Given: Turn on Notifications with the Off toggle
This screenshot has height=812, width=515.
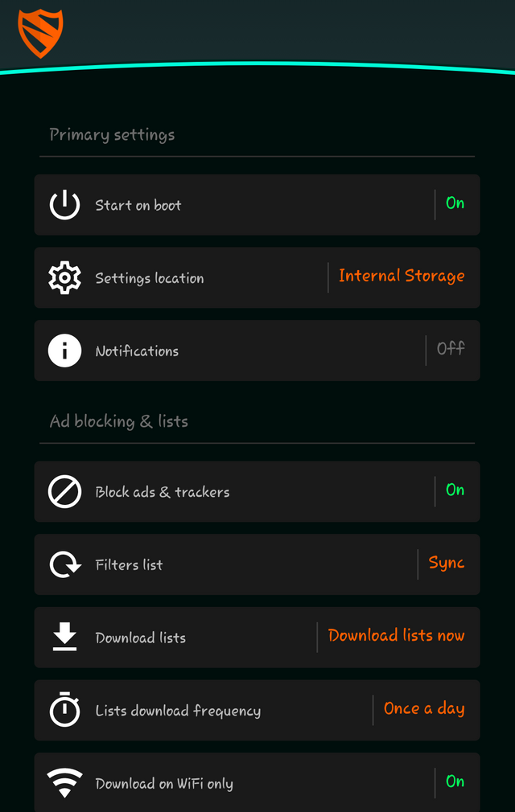Looking at the screenshot, I should click(451, 349).
